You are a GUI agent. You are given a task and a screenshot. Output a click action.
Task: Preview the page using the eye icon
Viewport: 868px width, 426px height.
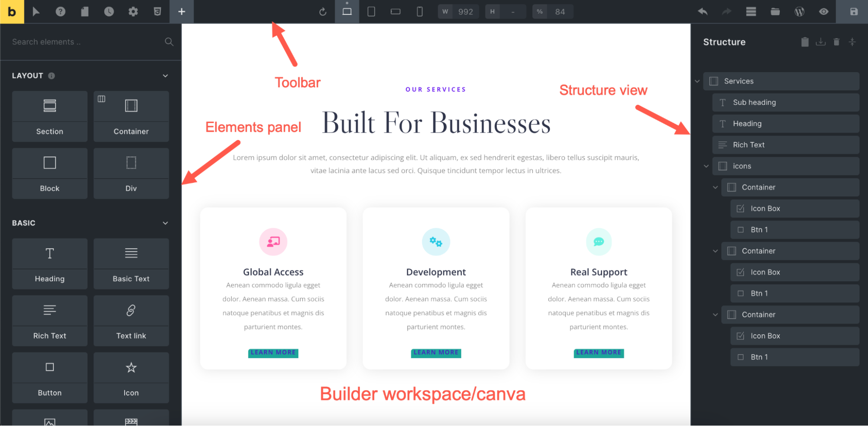[x=823, y=12]
